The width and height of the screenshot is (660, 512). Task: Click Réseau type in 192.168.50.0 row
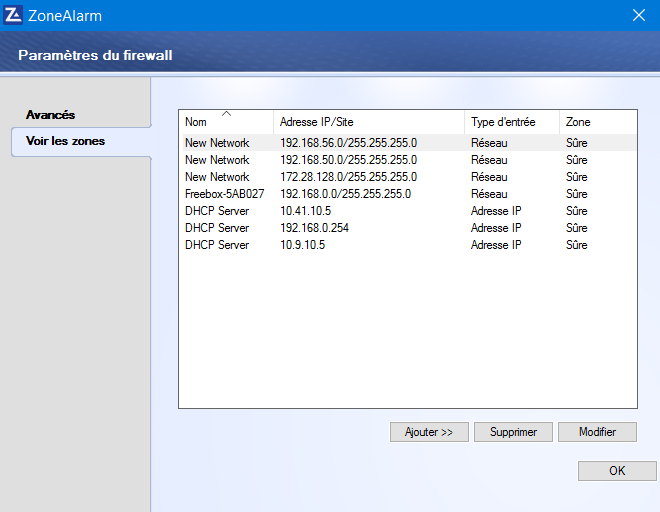point(489,160)
